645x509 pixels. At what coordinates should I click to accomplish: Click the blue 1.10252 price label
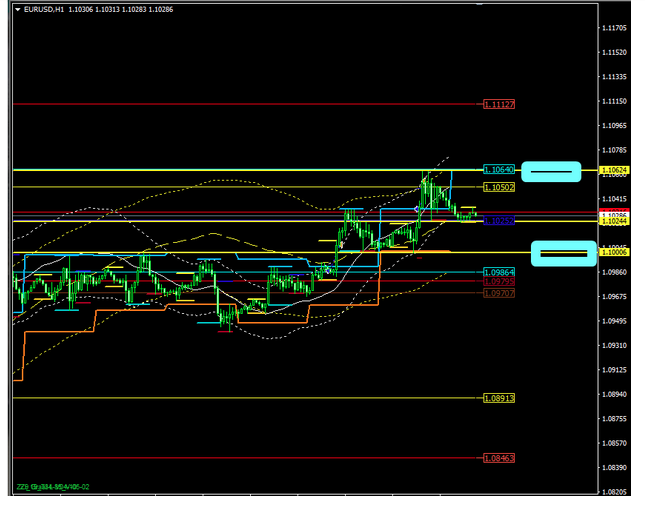pyautogui.click(x=498, y=221)
